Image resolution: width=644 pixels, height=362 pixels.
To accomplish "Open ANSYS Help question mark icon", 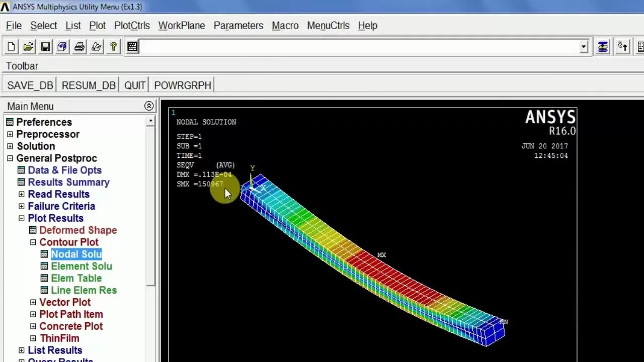I will (114, 47).
